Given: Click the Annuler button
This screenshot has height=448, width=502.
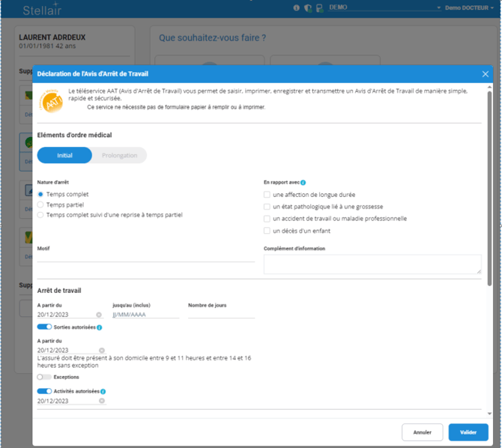Looking at the screenshot, I should (x=422, y=432).
